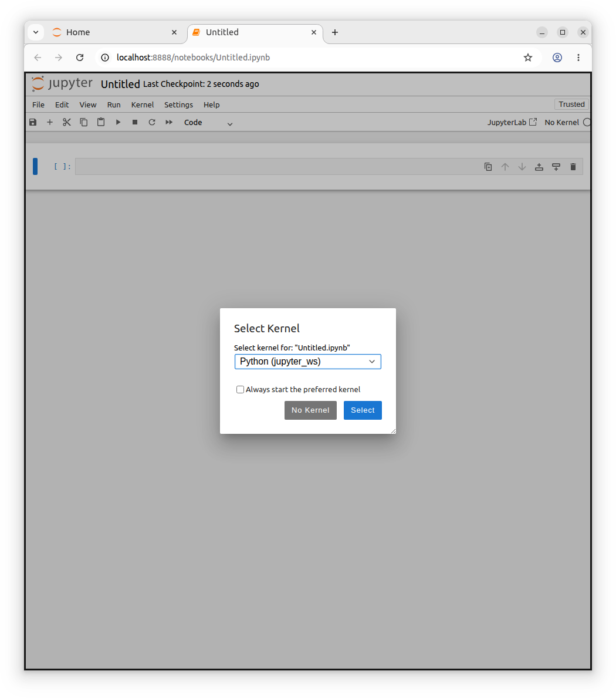Open Chrome three-dot menu
The height and width of the screenshot is (698, 616).
tap(578, 58)
